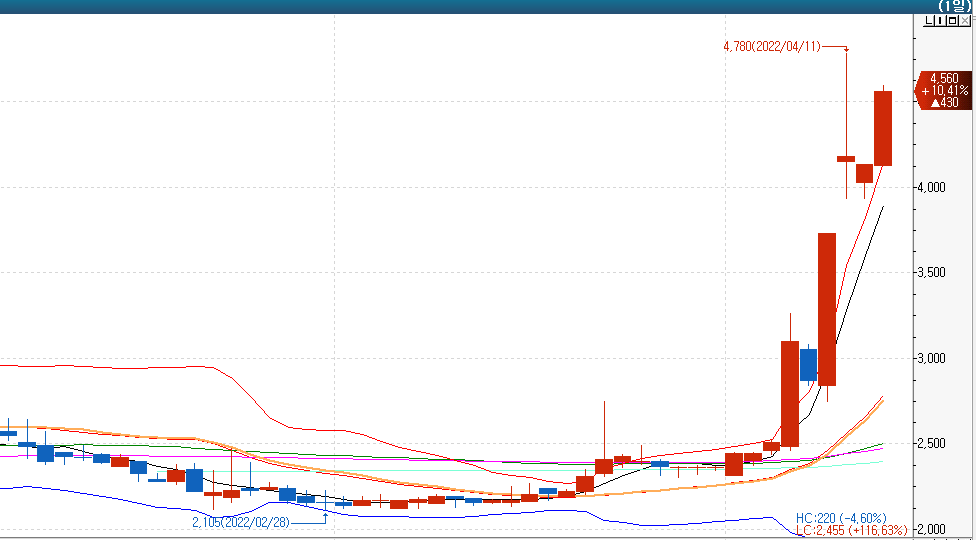Select the 4,780(2022/04/11) high label
Viewport: 976px width, 540px height.
point(772,46)
